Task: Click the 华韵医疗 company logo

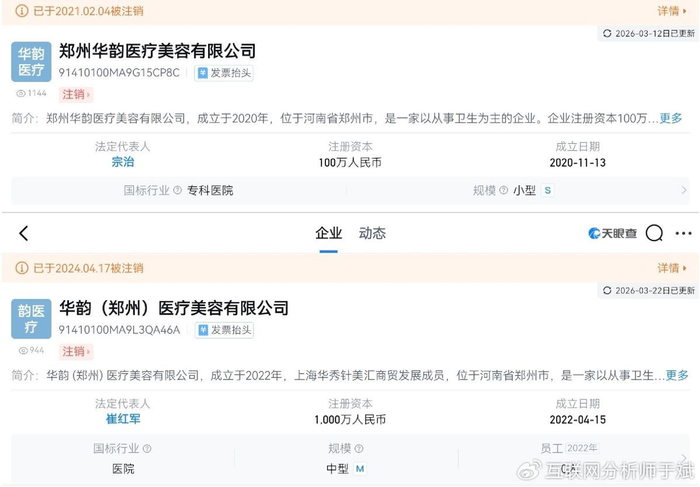Action: point(31,62)
